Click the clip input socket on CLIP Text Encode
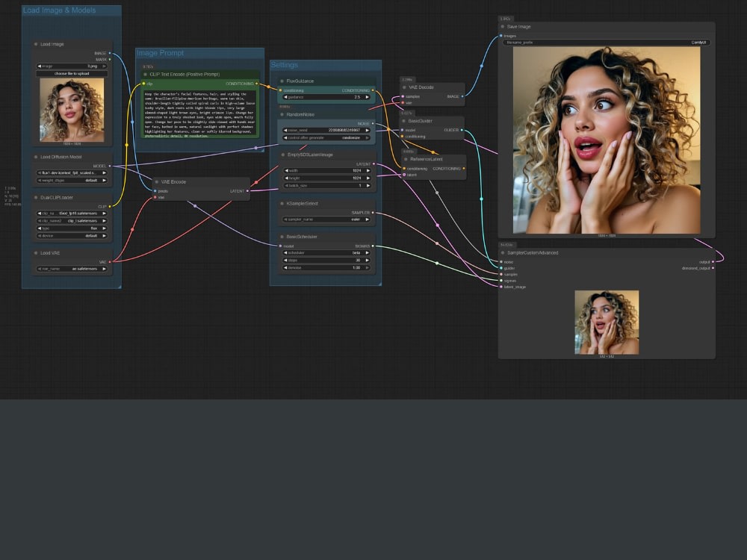747x560 pixels. [x=144, y=84]
